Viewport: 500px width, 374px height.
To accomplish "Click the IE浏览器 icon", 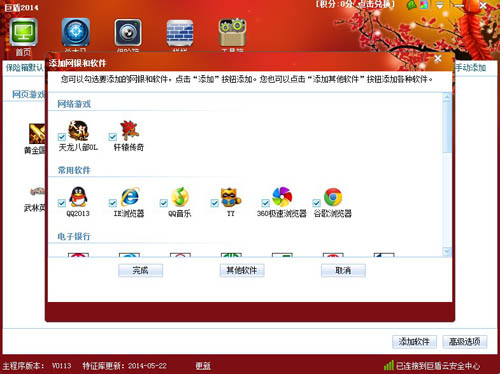I will pyautogui.click(x=130, y=197).
